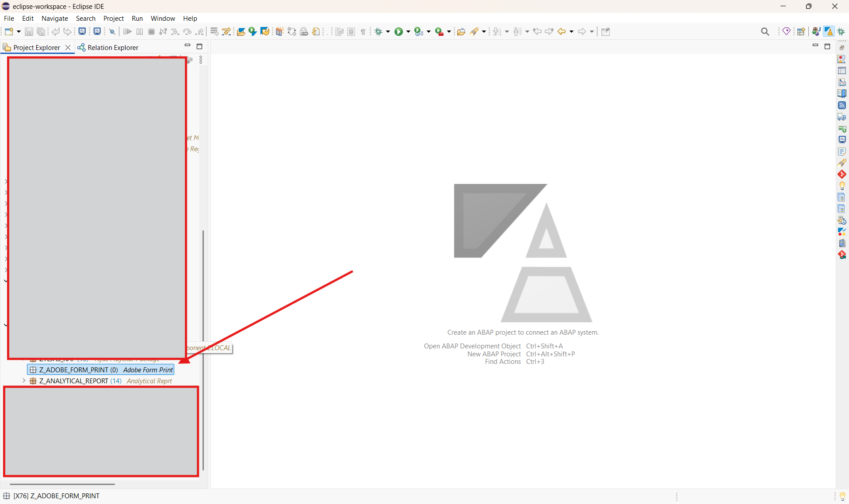
Task: Click the Terminate (stop) icon
Action: [152, 31]
